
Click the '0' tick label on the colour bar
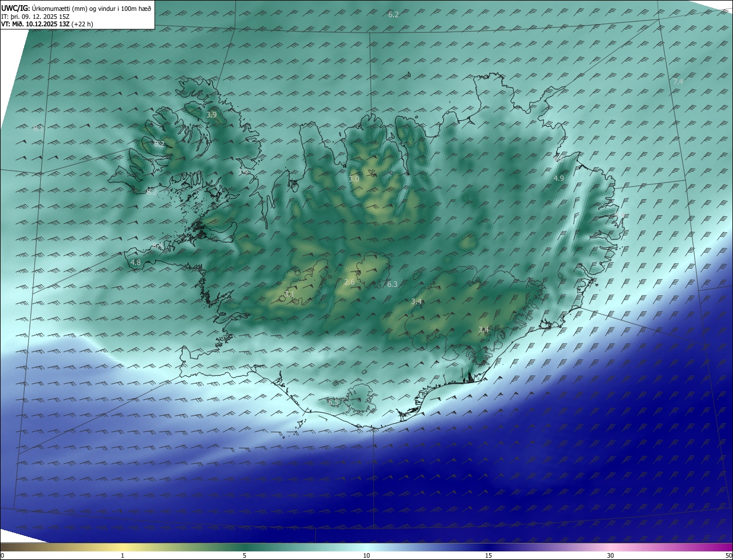pos(2,555)
